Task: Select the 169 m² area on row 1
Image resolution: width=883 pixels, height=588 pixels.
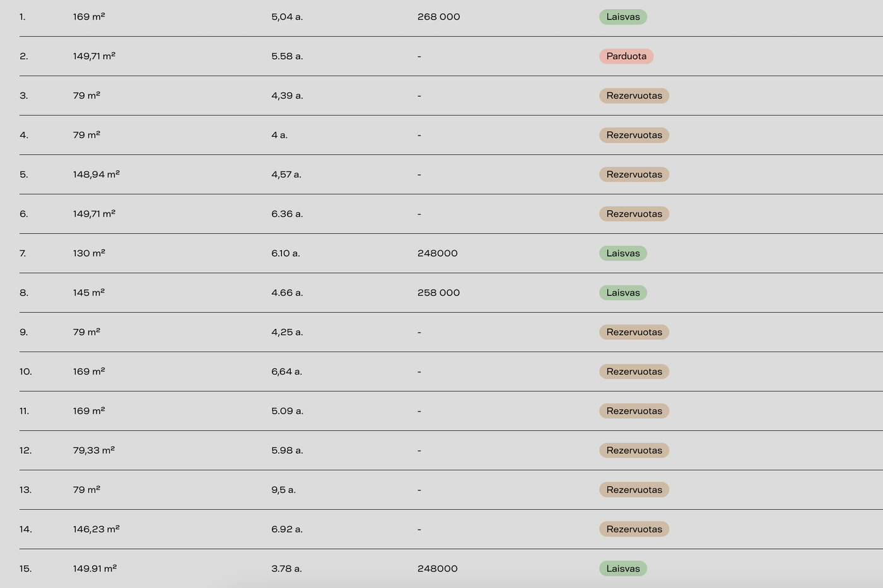Action: click(89, 16)
